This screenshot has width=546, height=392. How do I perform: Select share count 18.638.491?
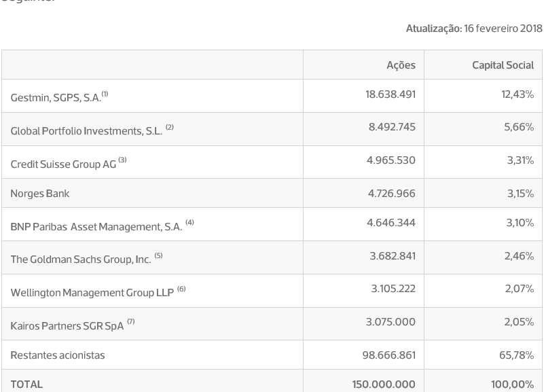click(390, 94)
